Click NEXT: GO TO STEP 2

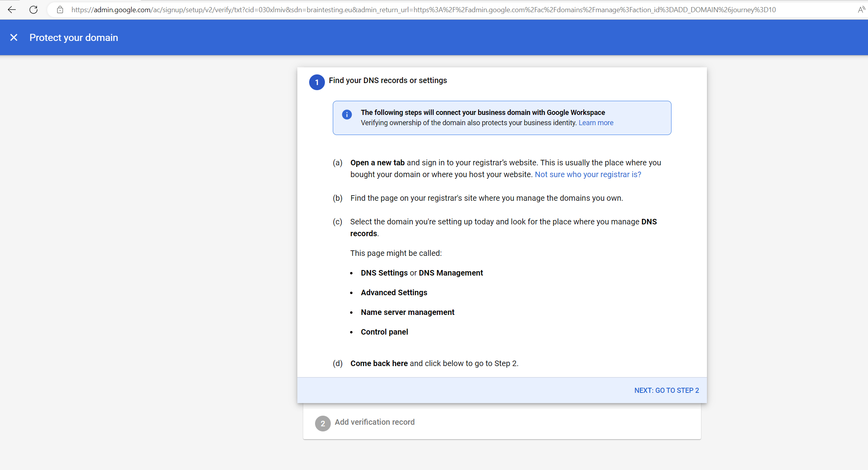tap(666, 390)
